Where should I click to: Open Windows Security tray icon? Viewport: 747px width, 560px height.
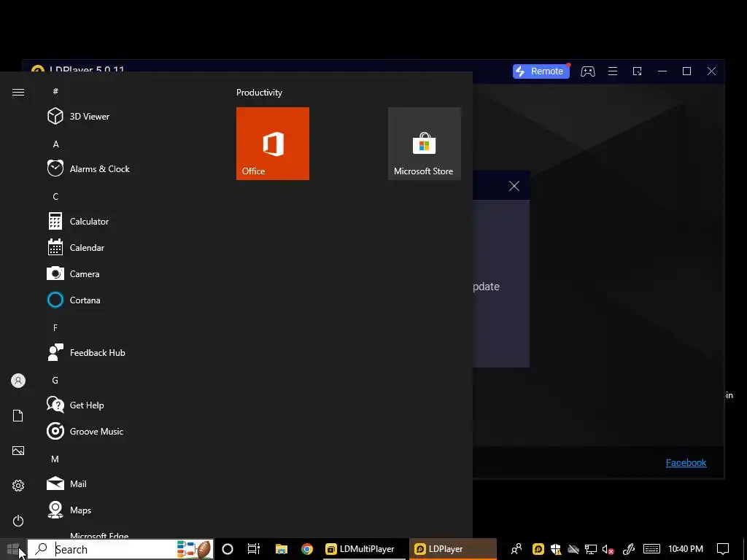[x=555, y=549]
